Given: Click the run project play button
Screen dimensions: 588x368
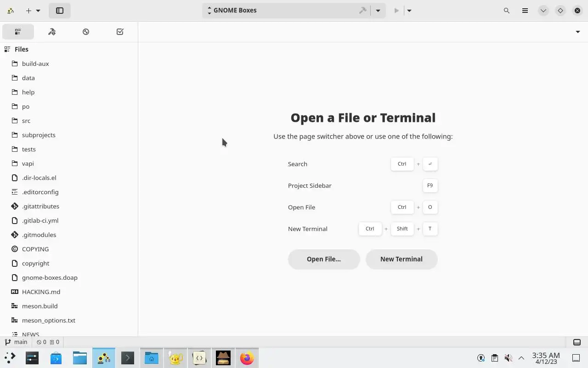Looking at the screenshot, I should click(x=397, y=11).
